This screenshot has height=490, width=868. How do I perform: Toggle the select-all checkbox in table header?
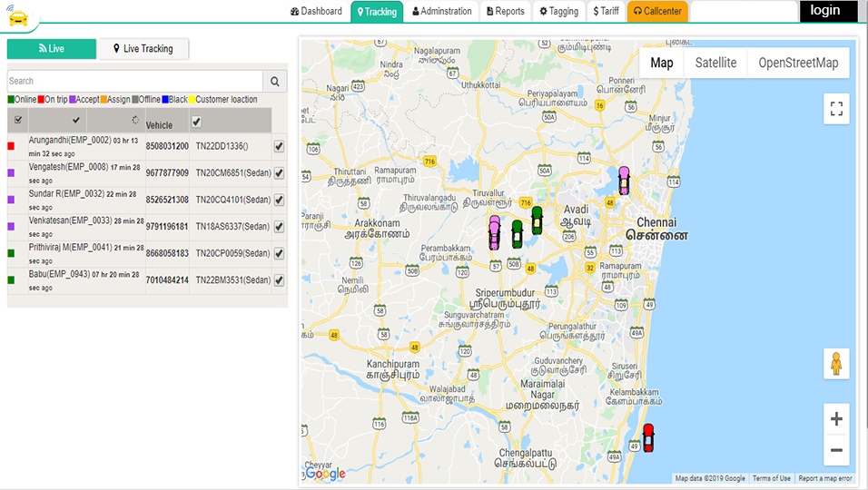[18, 120]
